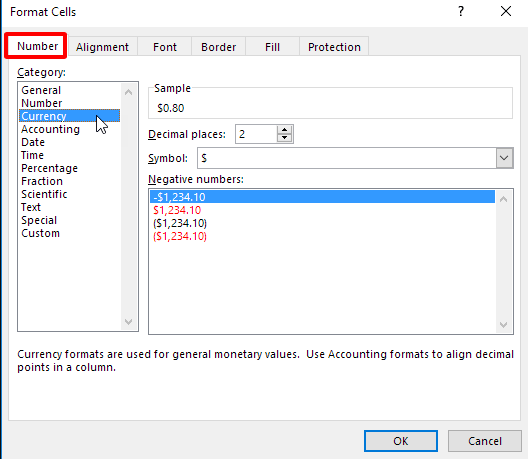Image resolution: width=528 pixels, height=459 pixels.
Task: Confirm with the OK button
Action: 401,441
